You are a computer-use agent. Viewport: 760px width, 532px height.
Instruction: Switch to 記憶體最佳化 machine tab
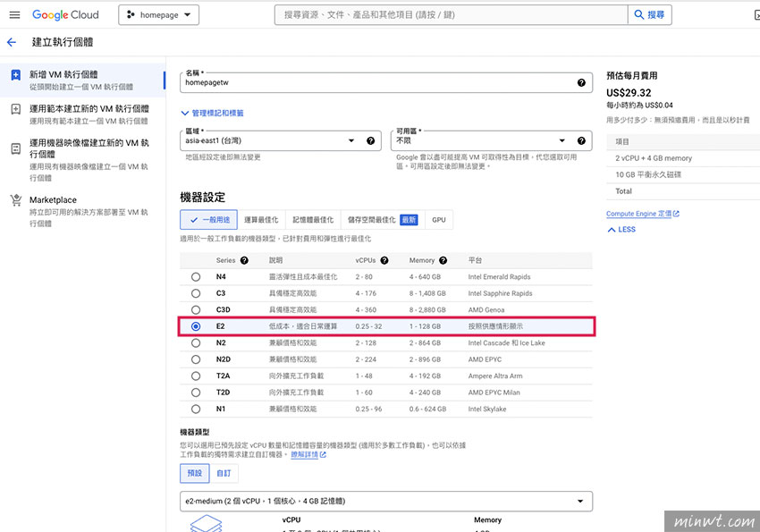pos(313,220)
